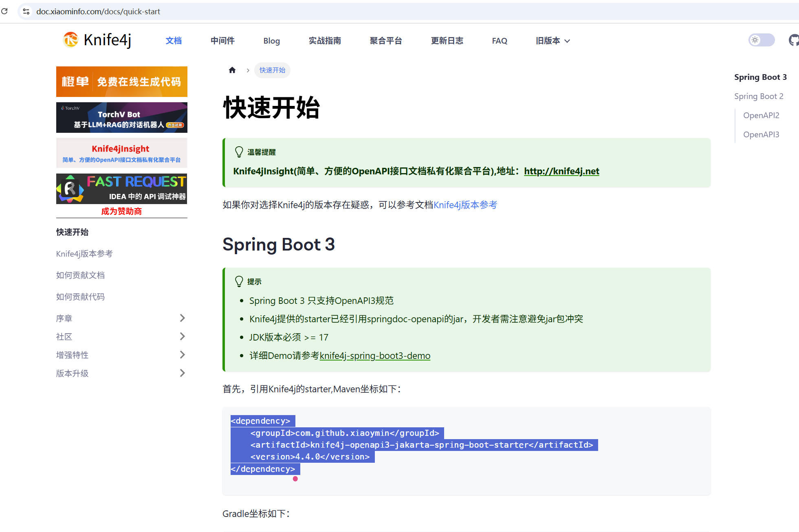Open the FAQ navigation item
The width and height of the screenshot is (799, 532).
click(500, 41)
